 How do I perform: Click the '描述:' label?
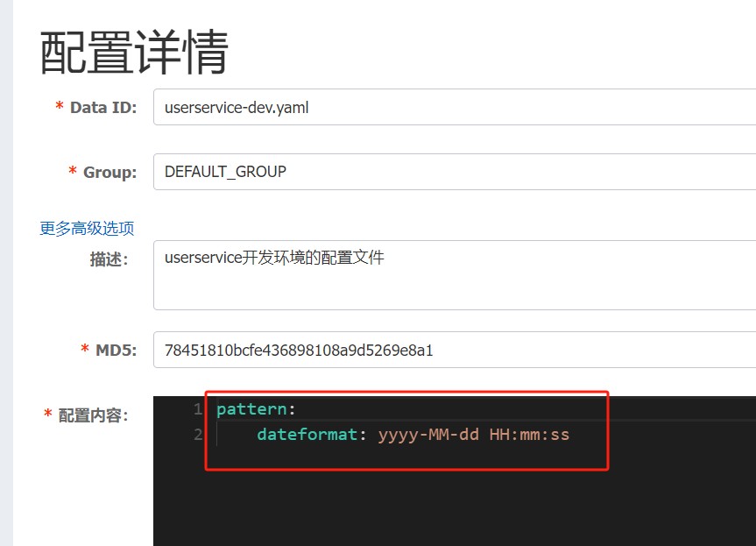109,259
